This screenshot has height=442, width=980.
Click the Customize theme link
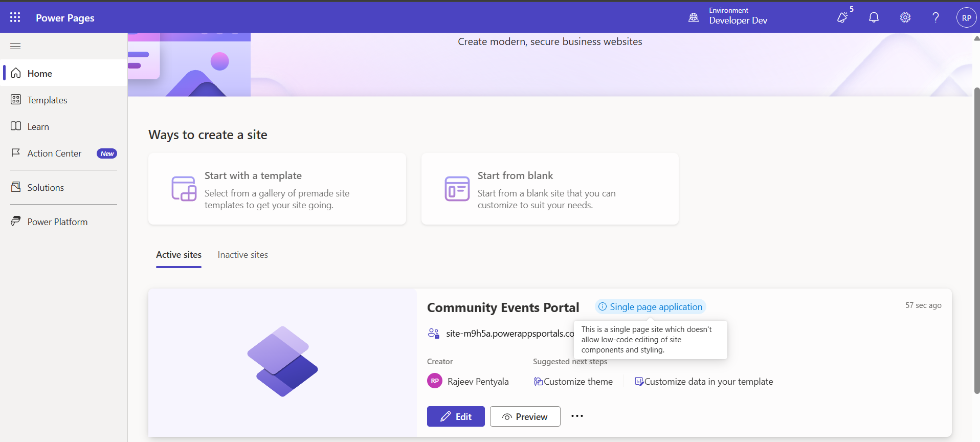tap(577, 382)
